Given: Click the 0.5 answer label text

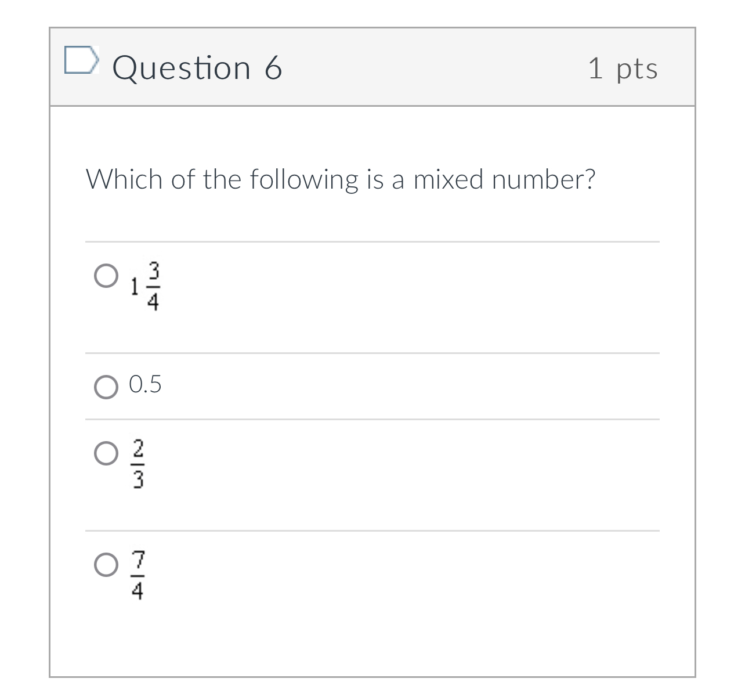Looking at the screenshot, I should pyautogui.click(x=144, y=384).
